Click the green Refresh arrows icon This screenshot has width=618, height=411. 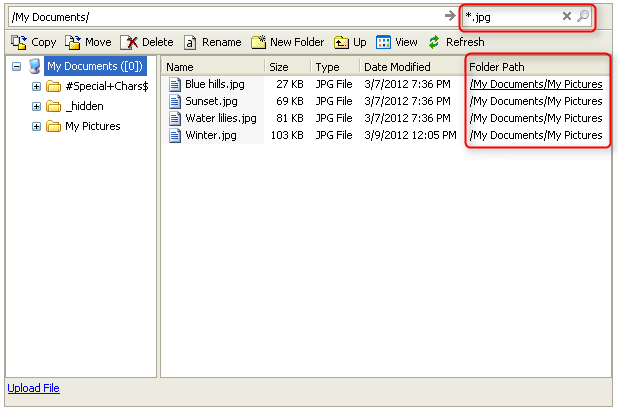click(434, 42)
